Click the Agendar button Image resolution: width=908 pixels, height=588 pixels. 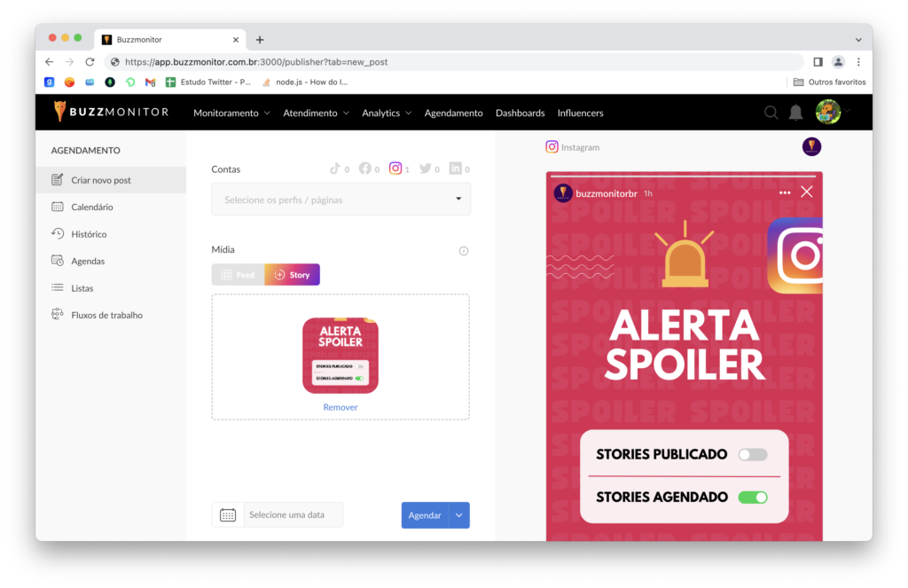424,515
